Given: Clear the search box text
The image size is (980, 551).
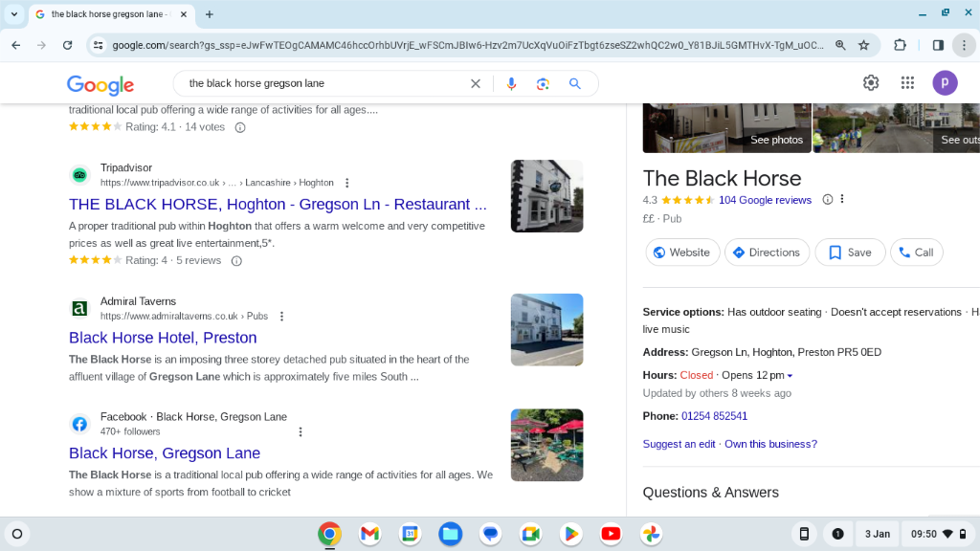Looking at the screenshot, I should point(476,84).
